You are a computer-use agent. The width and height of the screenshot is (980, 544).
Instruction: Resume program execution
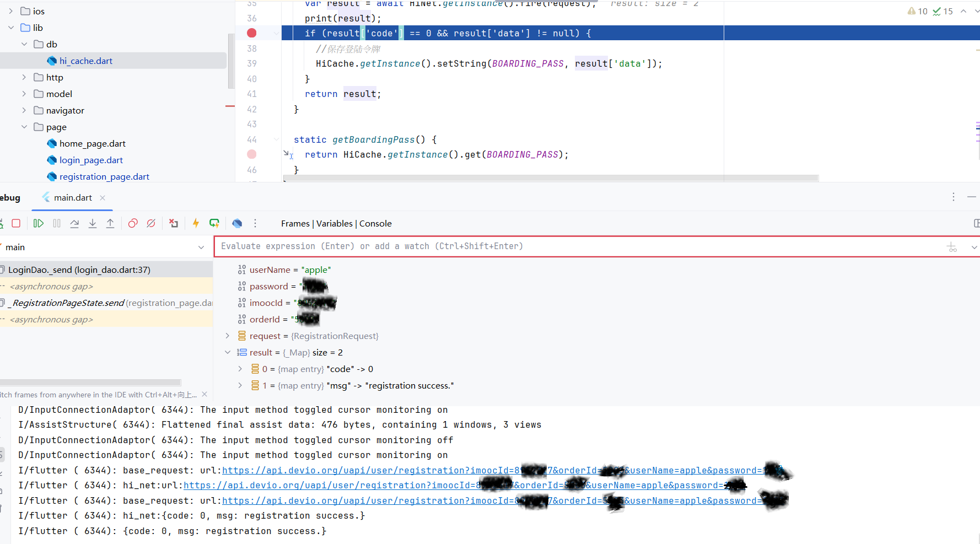coord(38,223)
